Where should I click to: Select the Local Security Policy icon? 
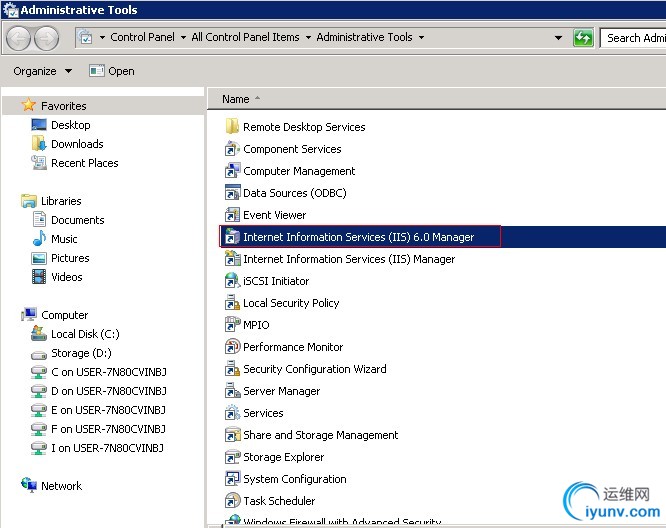pos(232,303)
